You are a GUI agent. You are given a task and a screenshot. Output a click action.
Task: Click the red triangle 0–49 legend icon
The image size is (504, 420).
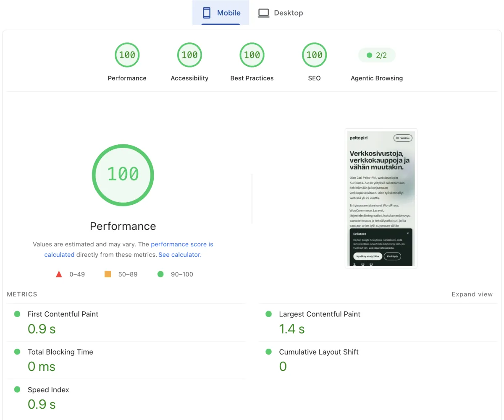click(x=59, y=274)
